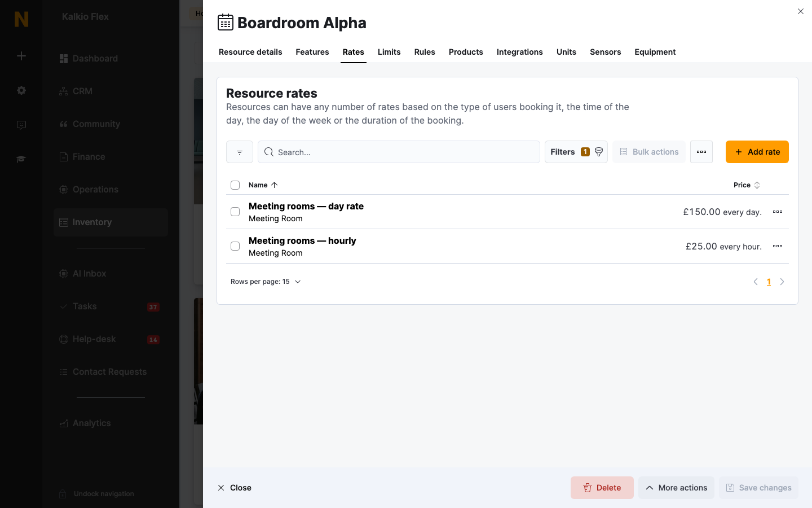Image resolution: width=812 pixels, height=508 pixels.
Task: Open Rows per page dropdown
Action: pos(266,282)
